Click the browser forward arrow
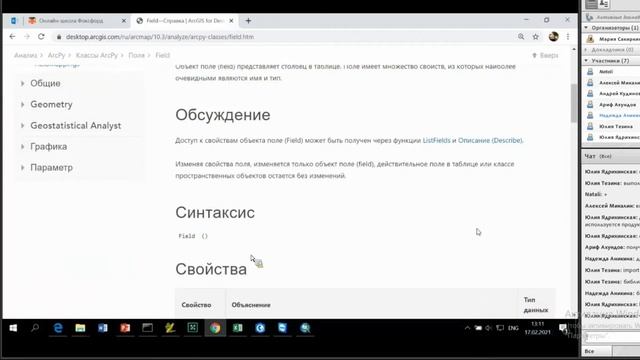The width and height of the screenshot is (640, 360). (x=27, y=37)
